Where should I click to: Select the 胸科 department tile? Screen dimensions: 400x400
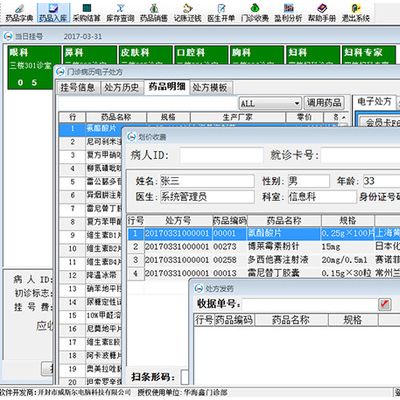(x=257, y=55)
